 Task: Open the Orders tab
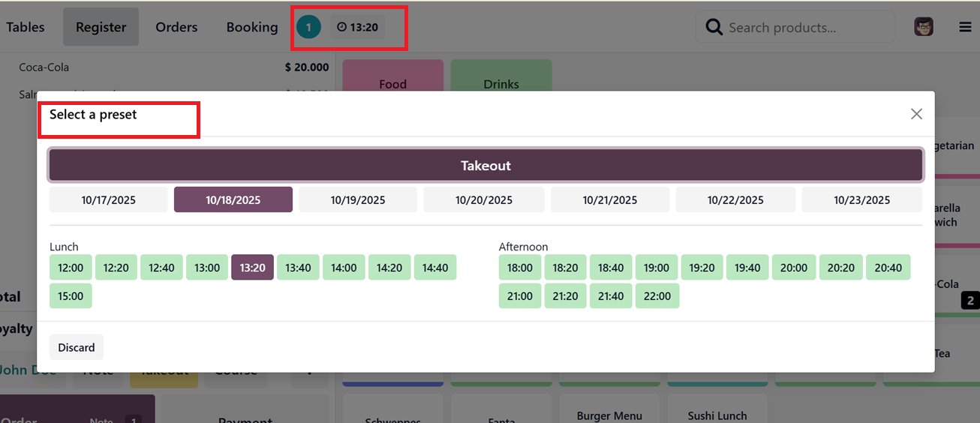176,27
